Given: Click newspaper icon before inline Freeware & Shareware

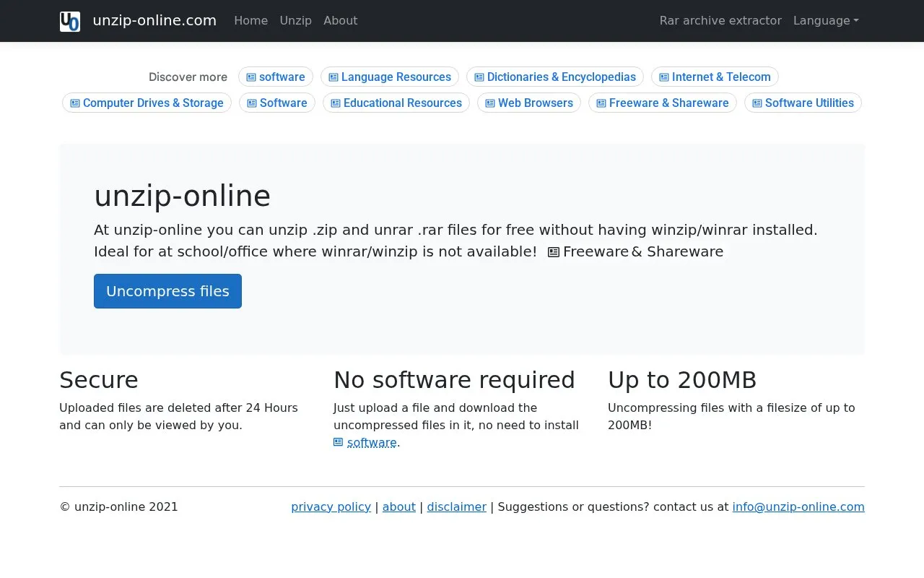Looking at the screenshot, I should pyautogui.click(x=554, y=252).
